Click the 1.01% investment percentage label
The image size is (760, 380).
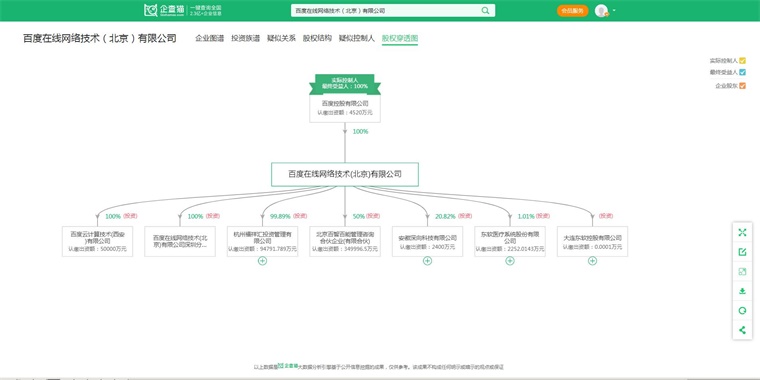point(526,216)
